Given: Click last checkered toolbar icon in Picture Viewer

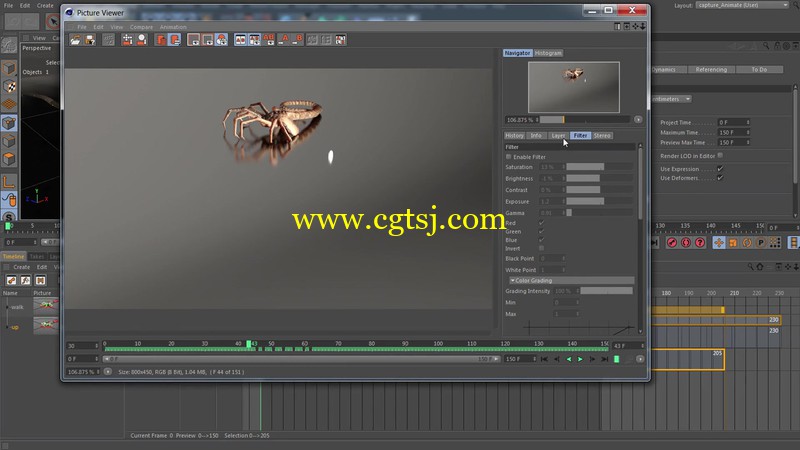Looking at the screenshot, I should pos(341,40).
